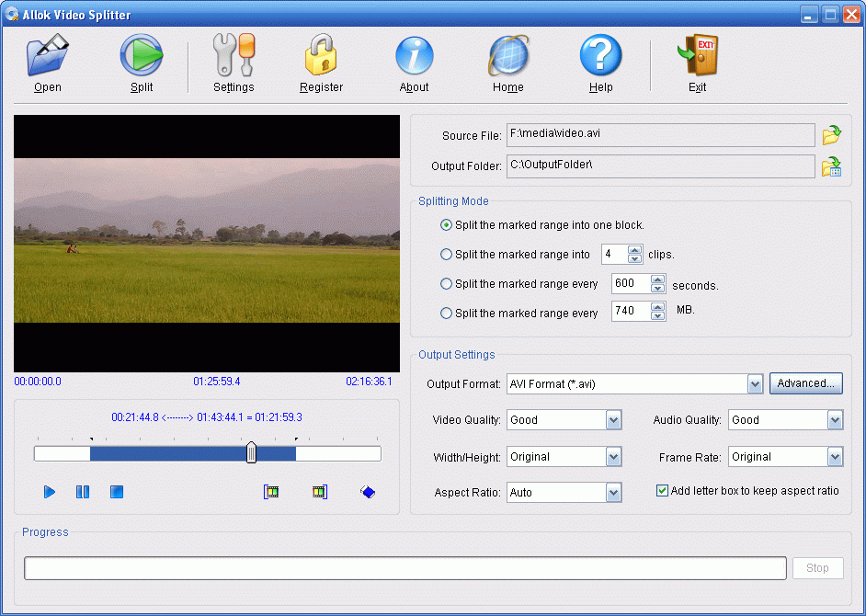Click the timeline slider thumb
Screen dimensions: 866x616
click(251, 452)
